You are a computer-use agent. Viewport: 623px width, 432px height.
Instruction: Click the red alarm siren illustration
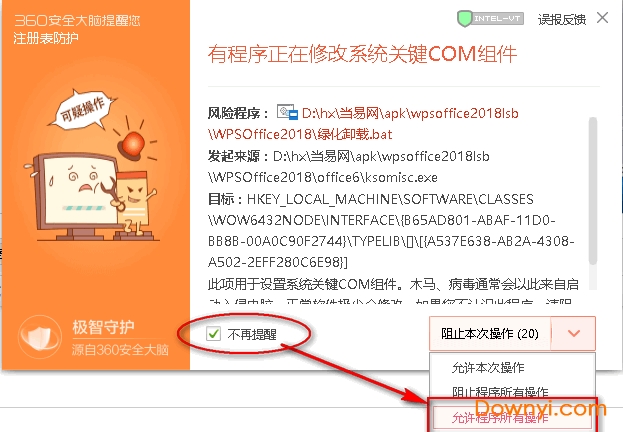(x=133, y=145)
